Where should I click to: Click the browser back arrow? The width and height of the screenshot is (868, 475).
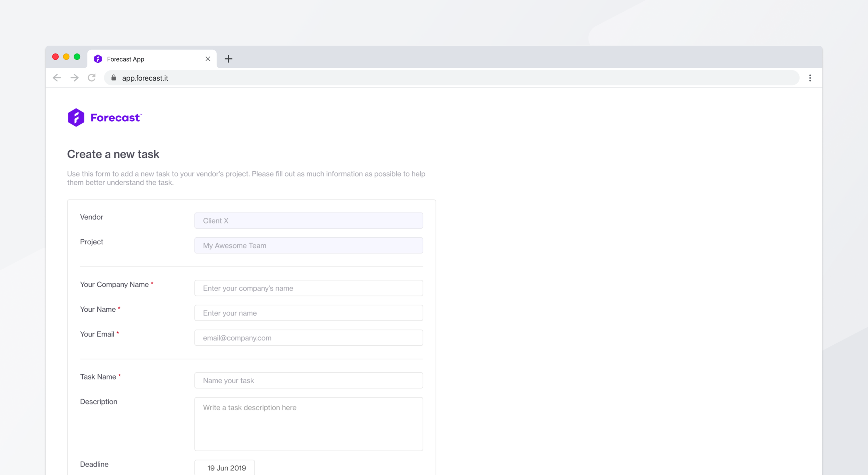(57, 78)
